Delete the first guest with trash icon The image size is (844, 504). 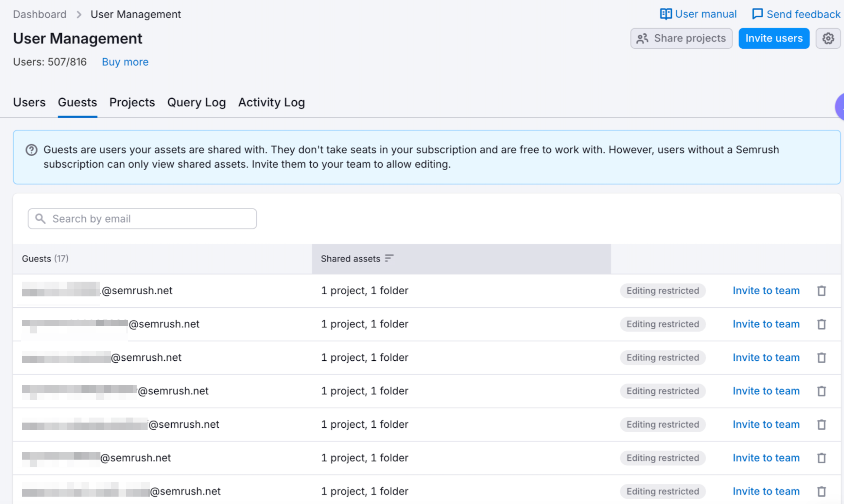coord(821,291)
